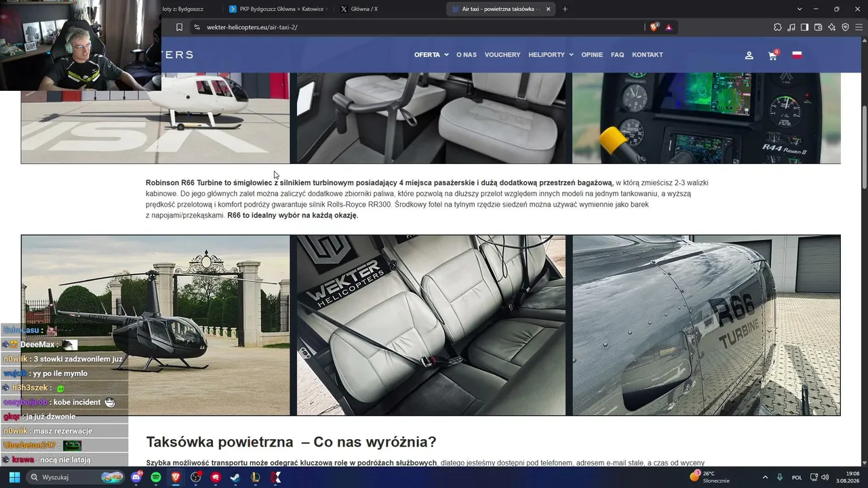
Task: Open Steam from the taskbar
Action: 235,477
